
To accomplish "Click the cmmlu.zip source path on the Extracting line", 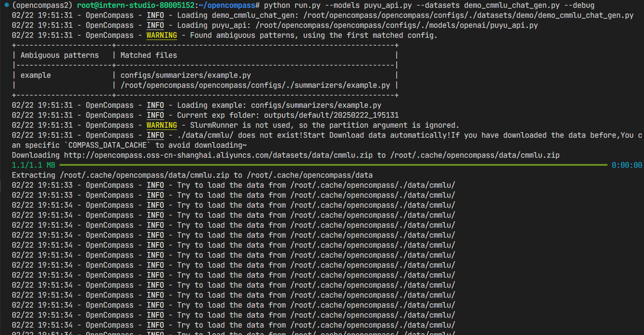I will (144, 175).
